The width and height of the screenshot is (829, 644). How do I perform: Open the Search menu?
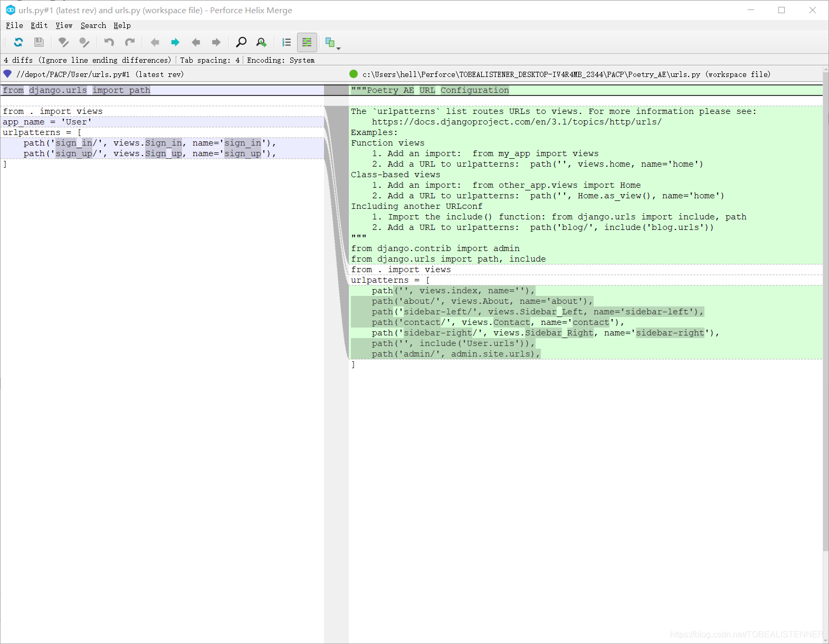point(93,25)
